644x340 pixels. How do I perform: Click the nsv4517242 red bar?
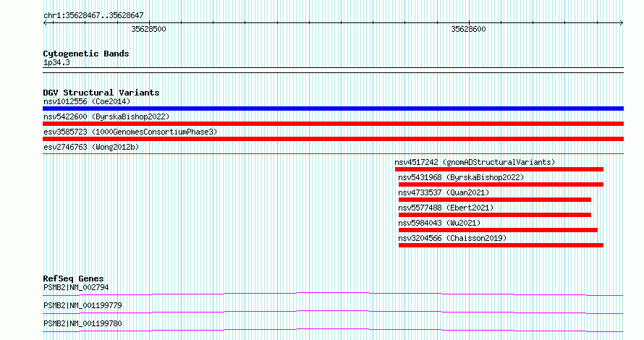coord(499,169)
